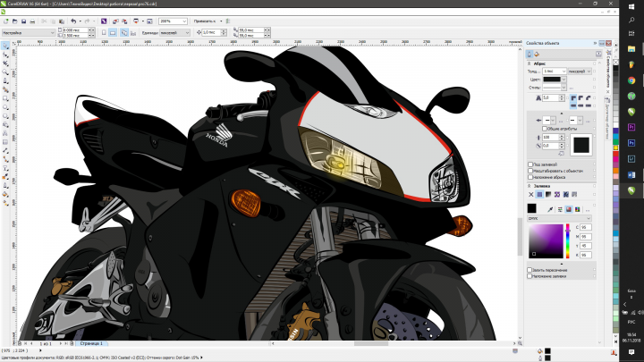Viewport: 644px width, 362px height.
Task: Click the more fill options ellipsis button
Action: pos(588,210)
